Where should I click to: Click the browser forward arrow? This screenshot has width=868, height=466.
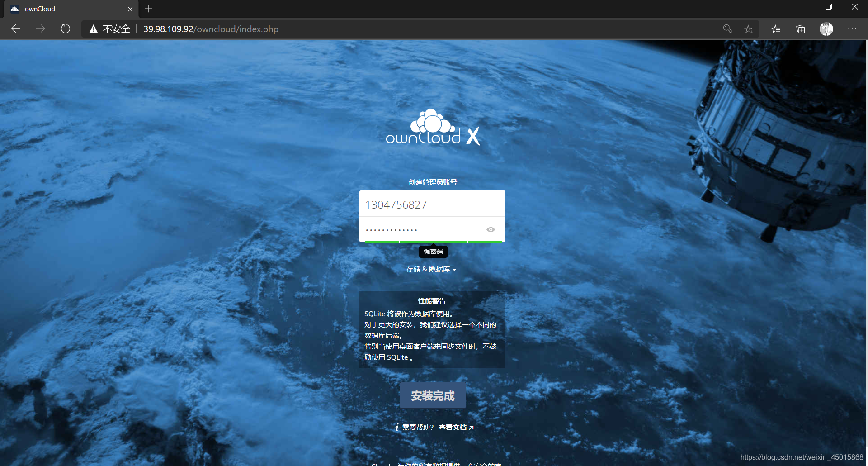click(41, 29)
